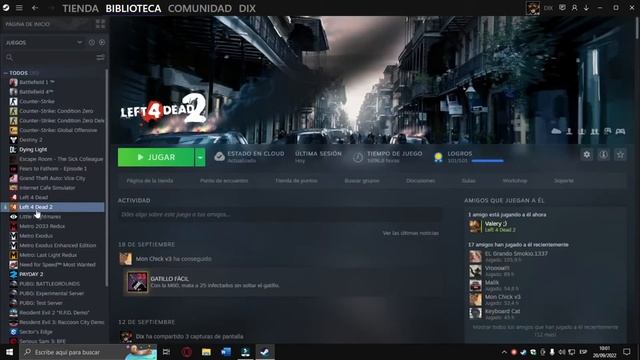Launch game with JUGAR button
Viewport: 640px width, 360px height.
(156, 157)
